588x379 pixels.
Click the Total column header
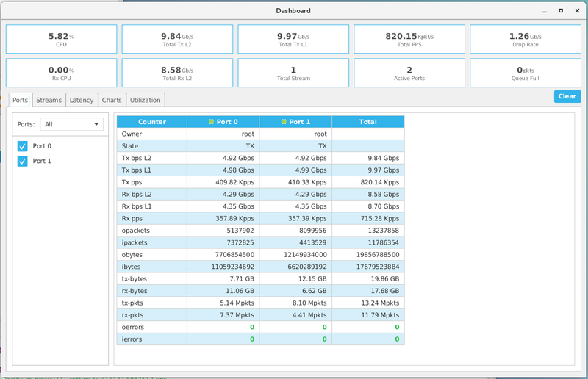[367, 122]
